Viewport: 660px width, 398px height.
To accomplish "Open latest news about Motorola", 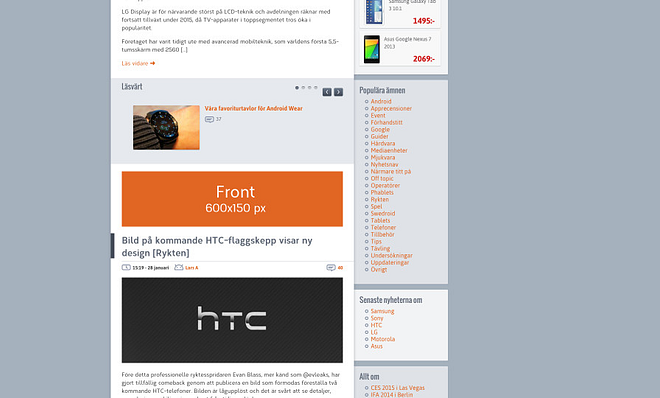I will (383, 339).
